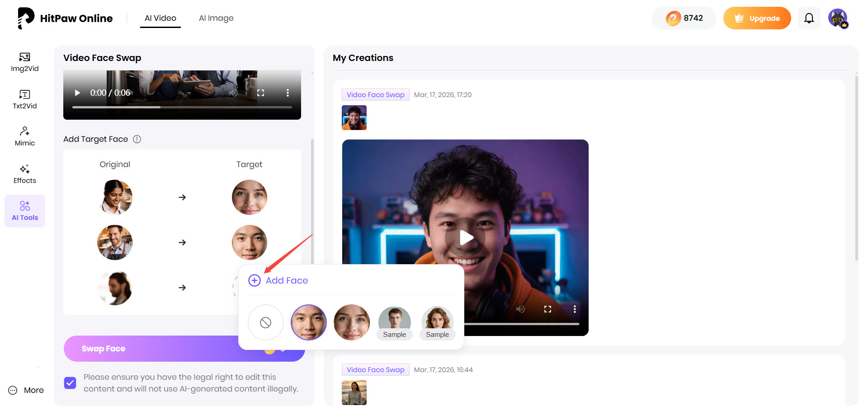
Task: Select AI Tools in the sidebar
Action: [24, 210]
